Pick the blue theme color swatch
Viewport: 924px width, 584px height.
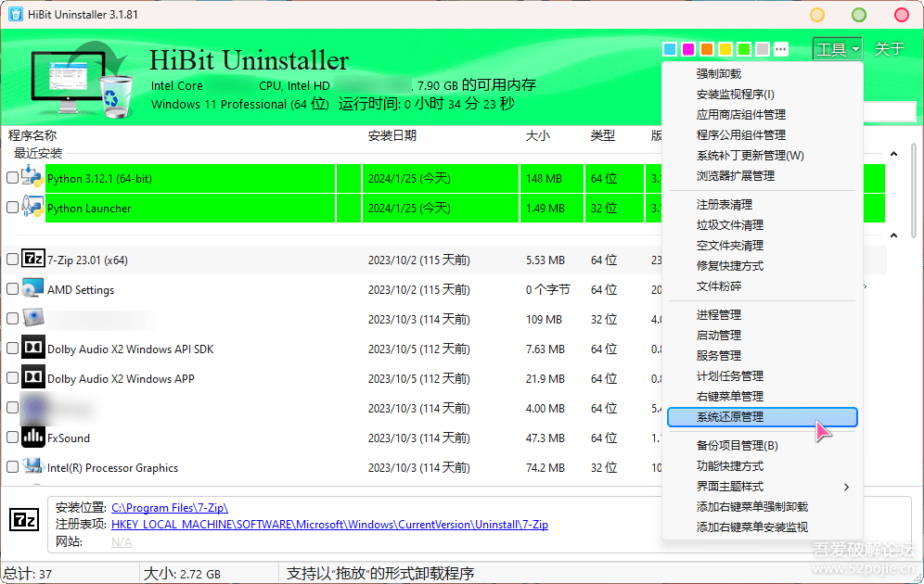pos(670,49)
